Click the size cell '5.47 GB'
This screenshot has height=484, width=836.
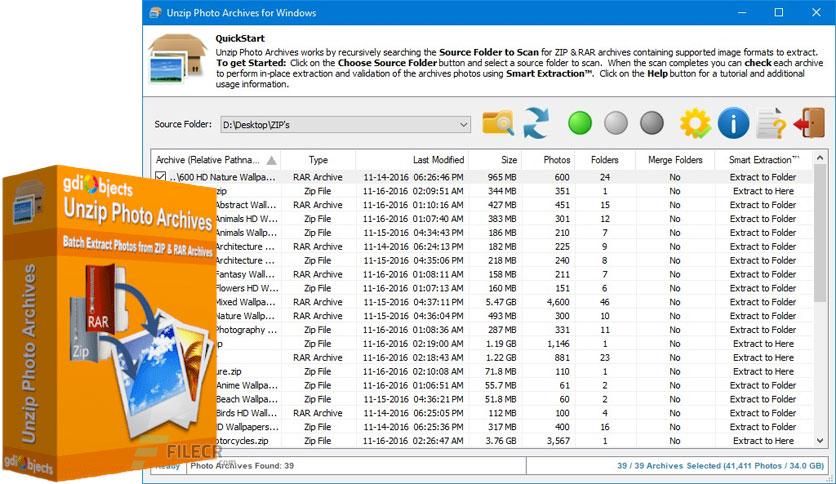(x=501, y=302)
